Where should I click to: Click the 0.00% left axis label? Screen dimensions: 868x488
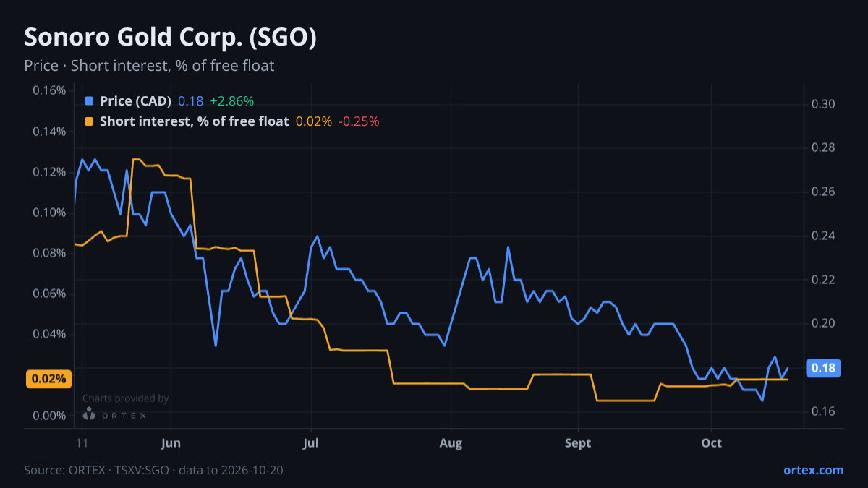49,416
